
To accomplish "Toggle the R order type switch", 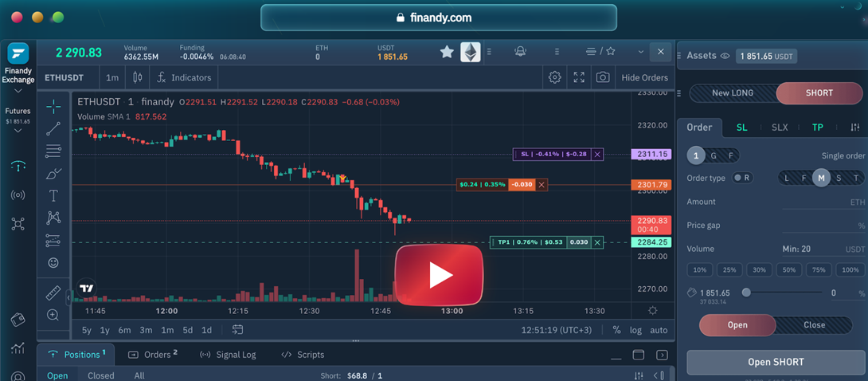I will (x=742, y=178).
